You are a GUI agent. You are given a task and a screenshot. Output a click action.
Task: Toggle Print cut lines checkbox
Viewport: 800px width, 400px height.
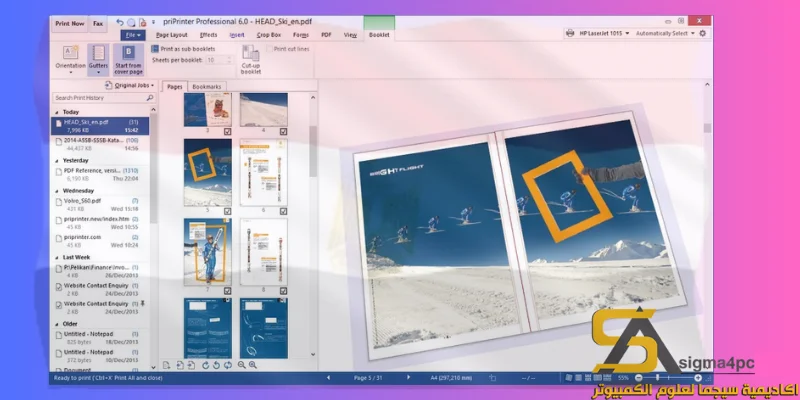click(269, 49)
